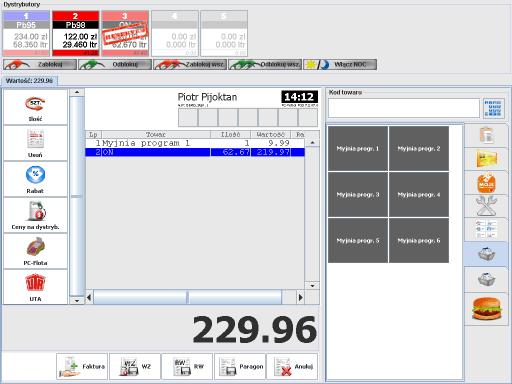Image resolution: width=512 pixels, height=384 pixels.
Task: Click the item list scroll right arrow
Action: tap(300, 297)
